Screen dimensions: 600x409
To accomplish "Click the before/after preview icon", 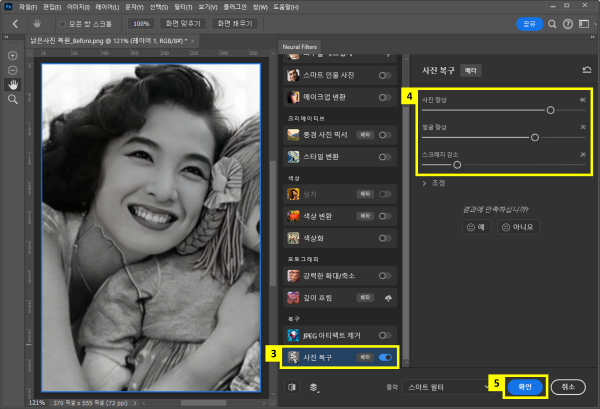I will [292, 385].
